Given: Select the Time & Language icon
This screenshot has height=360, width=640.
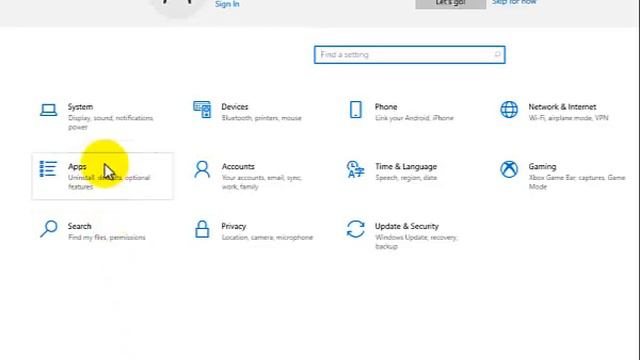Looking at the screenshot, I should [356, 169].
